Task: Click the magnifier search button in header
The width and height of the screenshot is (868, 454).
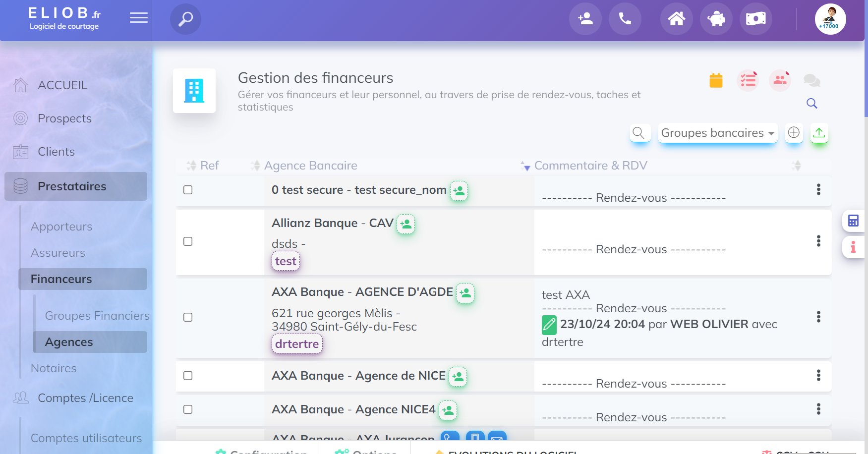Action: point(185,19)
